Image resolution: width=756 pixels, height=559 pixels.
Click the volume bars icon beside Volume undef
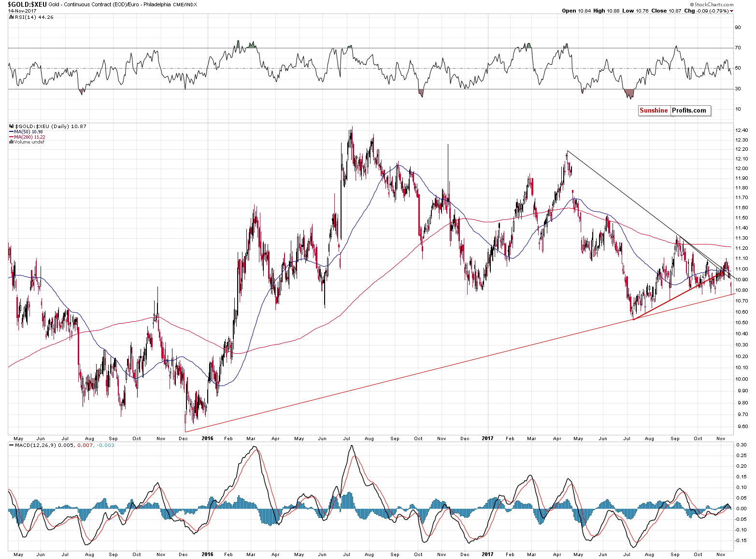pyautogui.click(x=11, y=142)
